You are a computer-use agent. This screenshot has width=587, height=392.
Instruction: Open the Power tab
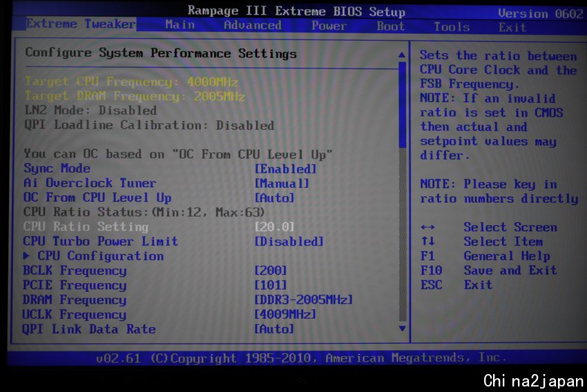point(329,26)
